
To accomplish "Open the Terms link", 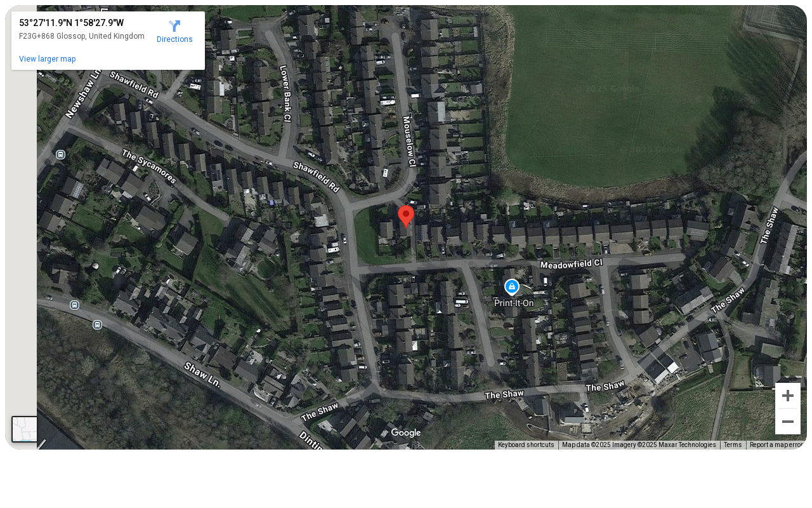I will (733, 445).
